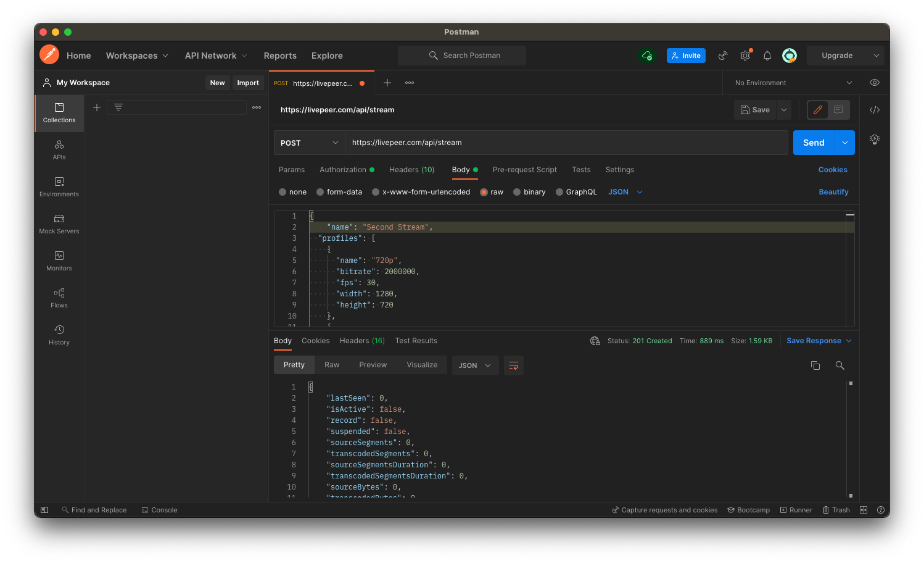The height and width of the screenshot is (563, 924).
Task: Expand the Upgrade dropdown arrow
Action: click(x=876, y=56)
